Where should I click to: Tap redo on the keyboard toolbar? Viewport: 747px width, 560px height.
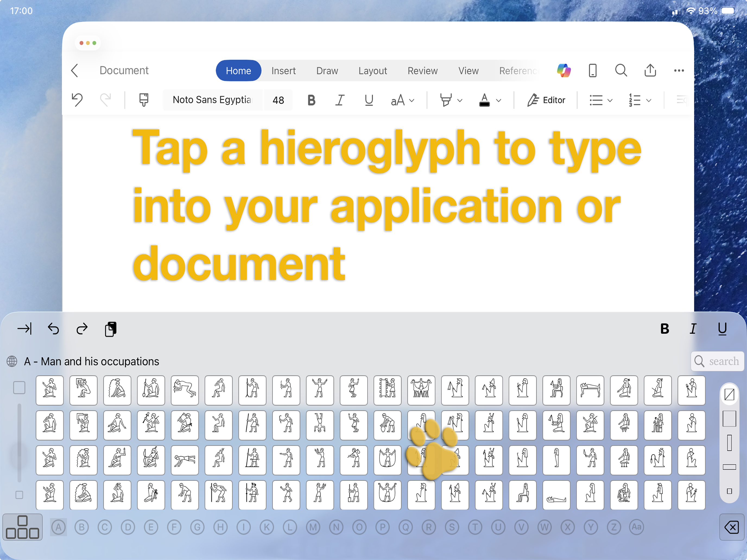tap(81, 329)
